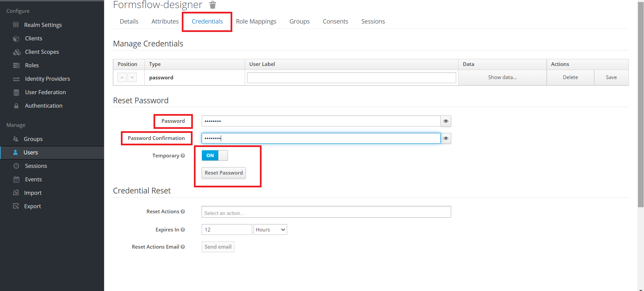Click the Password input field
Image resolution: width=644 pixels, height=291 pixels.
(321, 121)
